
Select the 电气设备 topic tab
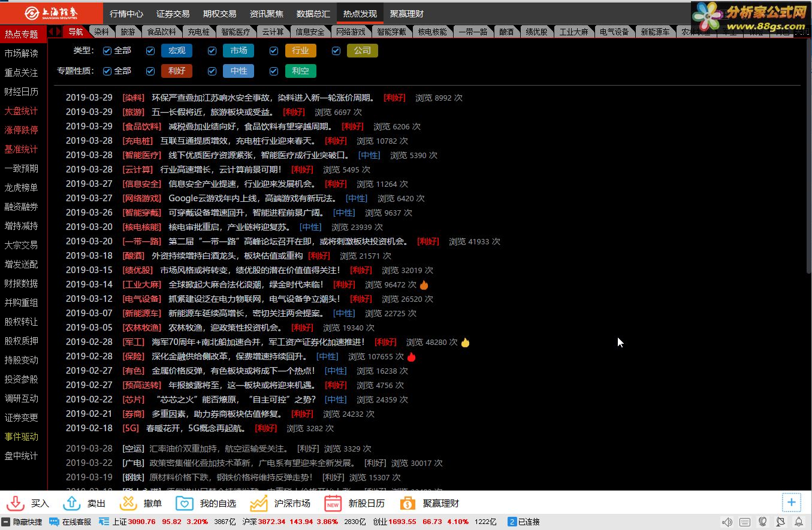[x=614, y=32]
